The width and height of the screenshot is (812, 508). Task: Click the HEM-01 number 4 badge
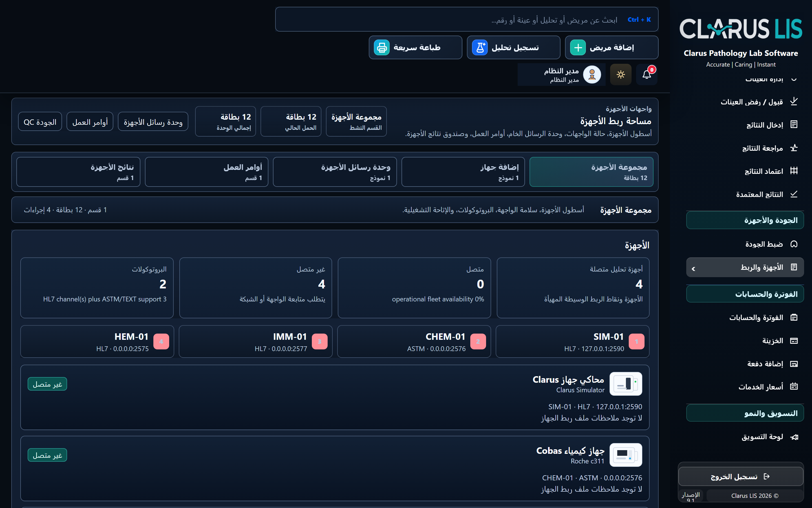[x=161, y=341]
